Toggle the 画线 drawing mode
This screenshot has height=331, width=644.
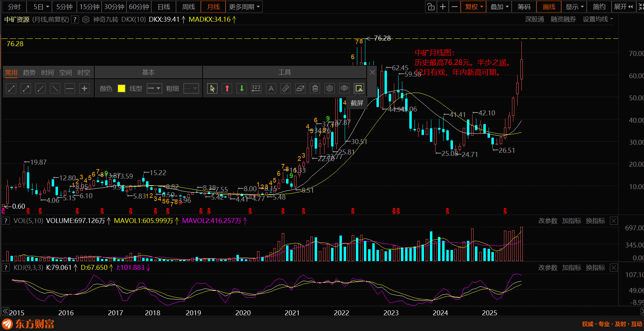pyautogui.click(x=549, y=7)
